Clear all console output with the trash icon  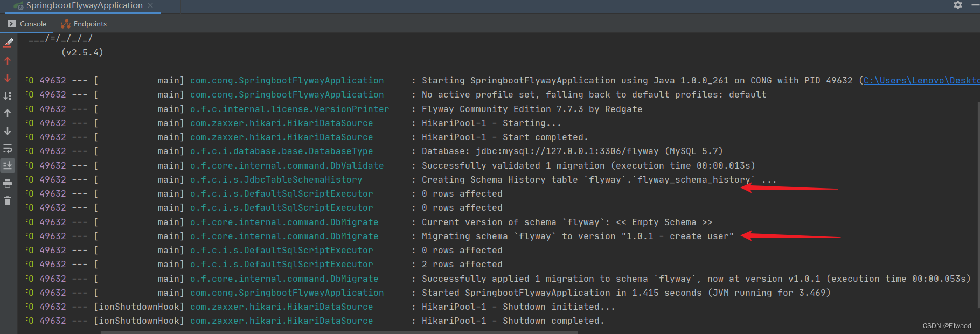8,201
